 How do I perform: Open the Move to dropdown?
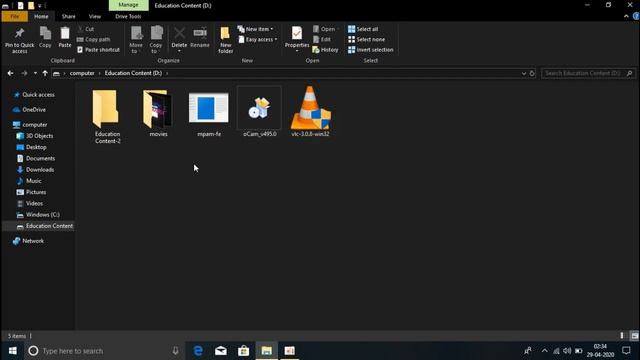(x=136, y=40)
